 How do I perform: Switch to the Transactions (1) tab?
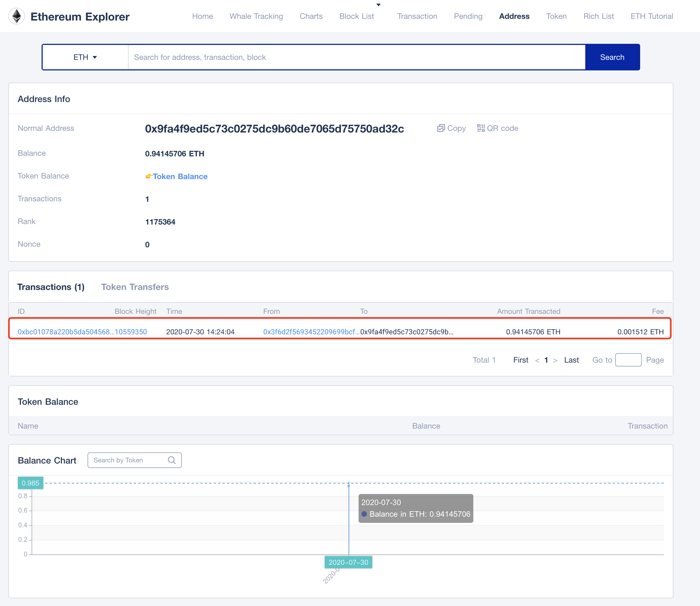click(x=51, y=287)
